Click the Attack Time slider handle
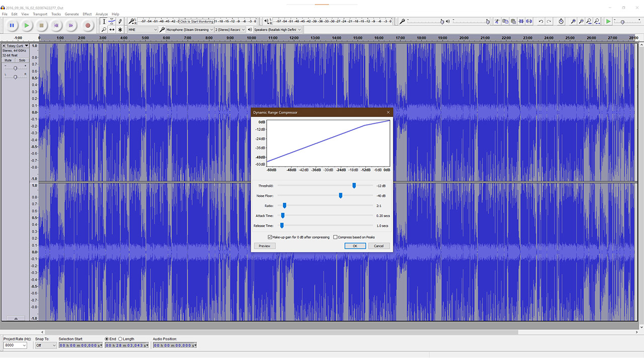 coord(283,215)
